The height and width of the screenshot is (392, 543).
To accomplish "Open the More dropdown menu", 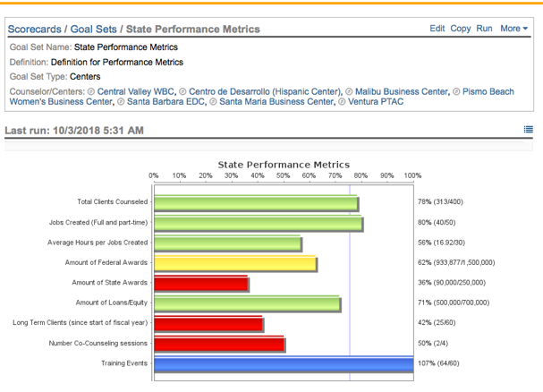I will (513, 29).
